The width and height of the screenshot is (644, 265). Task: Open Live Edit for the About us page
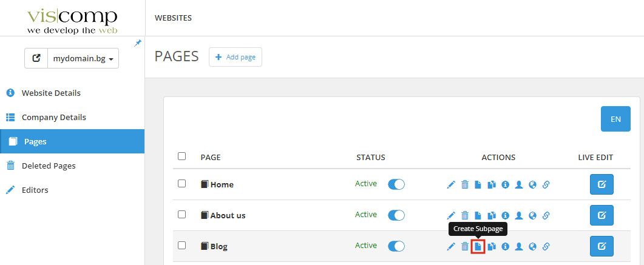coord(602,215)
